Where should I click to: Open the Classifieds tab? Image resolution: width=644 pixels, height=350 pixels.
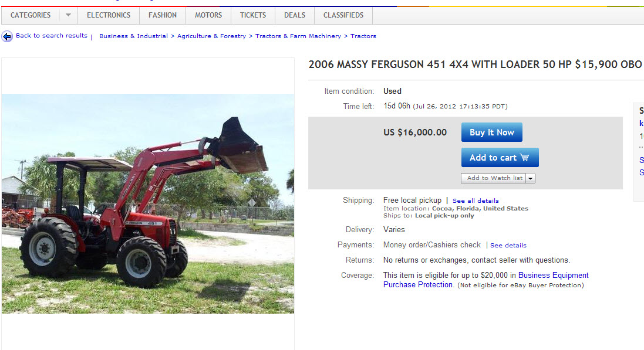pyautogui.click(x=343, y=15)
